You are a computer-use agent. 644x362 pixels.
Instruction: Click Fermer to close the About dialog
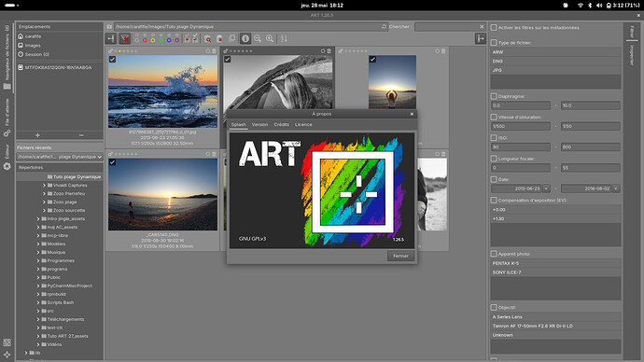(400, 256)
